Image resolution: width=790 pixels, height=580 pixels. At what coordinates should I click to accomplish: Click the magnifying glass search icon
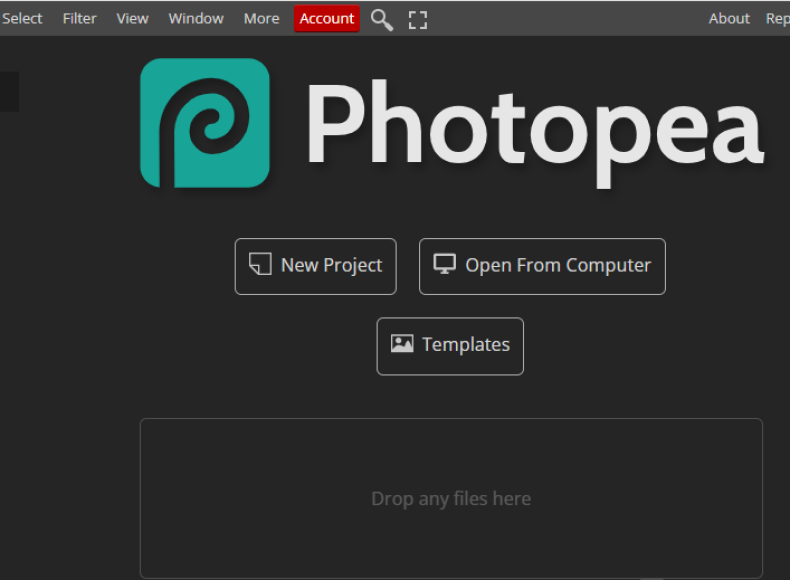point(382,20)
